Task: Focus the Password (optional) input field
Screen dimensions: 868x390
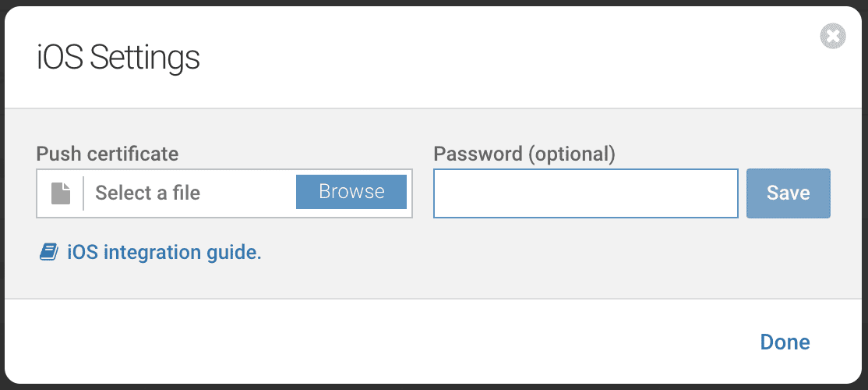Action: [x=585, y=193]
